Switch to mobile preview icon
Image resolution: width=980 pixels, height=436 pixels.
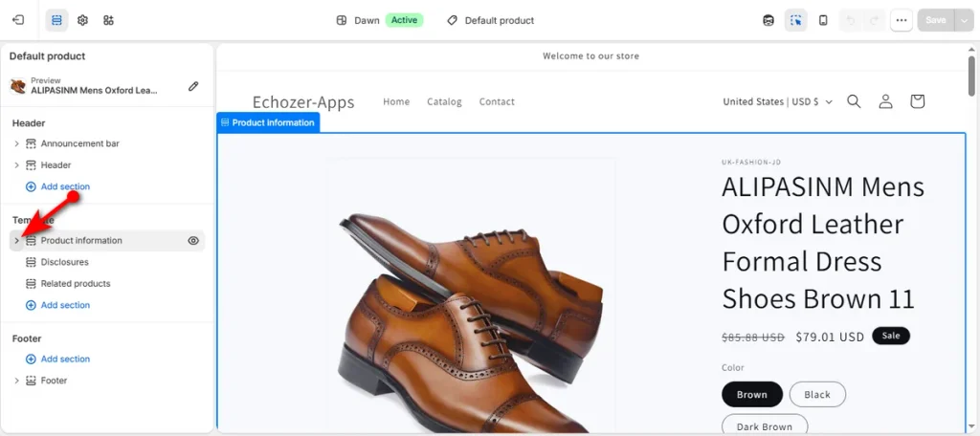pos(823,20)
